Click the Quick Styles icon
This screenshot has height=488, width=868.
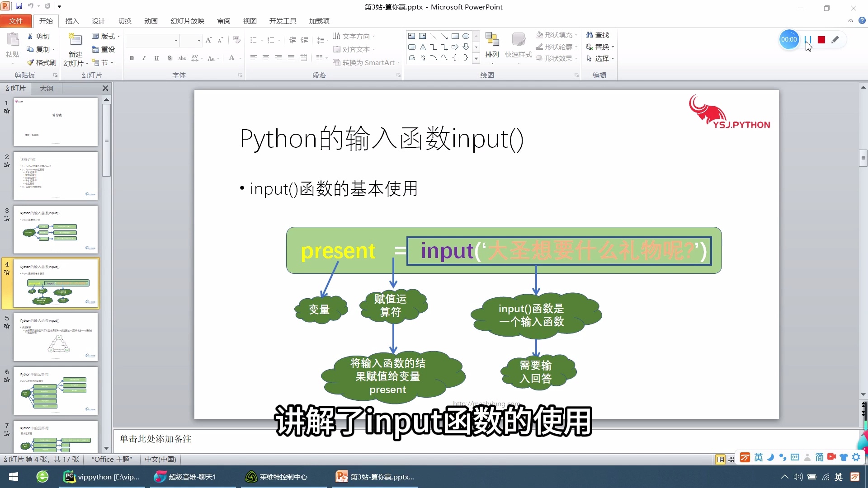[x=518, y=40]
